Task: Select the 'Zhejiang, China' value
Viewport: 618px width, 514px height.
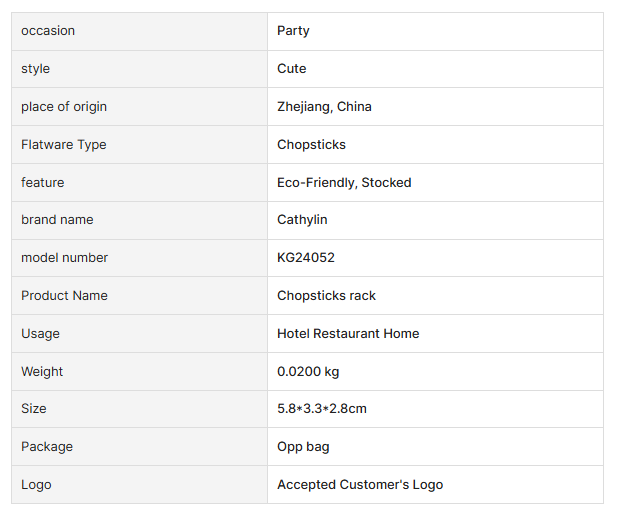Action: (x=324, y=107)
